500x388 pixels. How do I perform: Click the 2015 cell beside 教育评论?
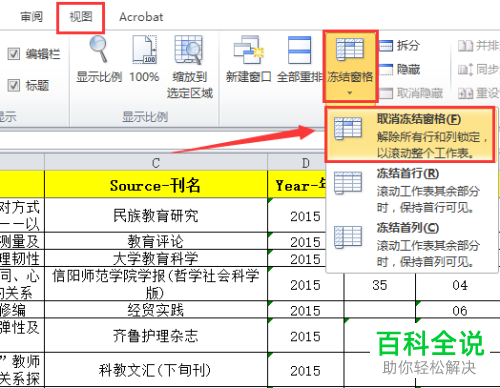coord(297,241)
